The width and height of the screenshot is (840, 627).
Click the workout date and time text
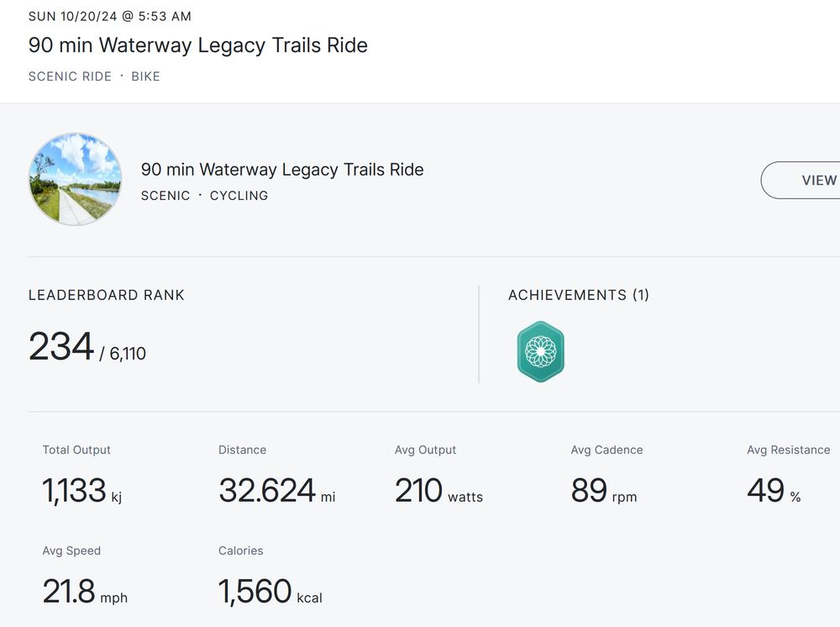(x=110, y=16)
